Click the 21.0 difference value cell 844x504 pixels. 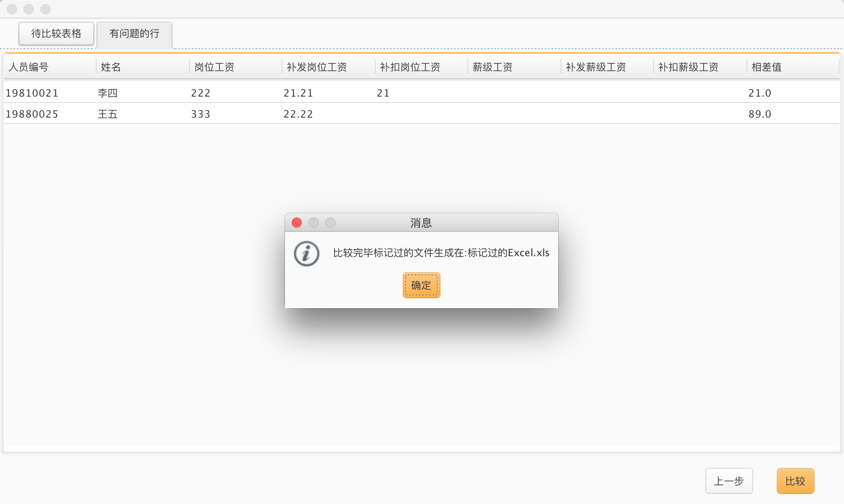(x=760, y=93)
